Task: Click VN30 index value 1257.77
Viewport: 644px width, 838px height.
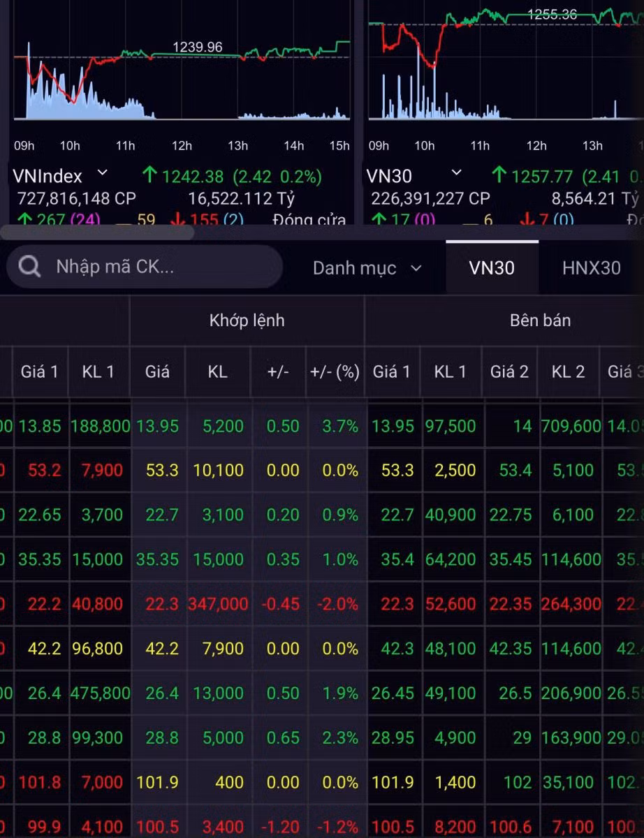Action: click(542, 176)
